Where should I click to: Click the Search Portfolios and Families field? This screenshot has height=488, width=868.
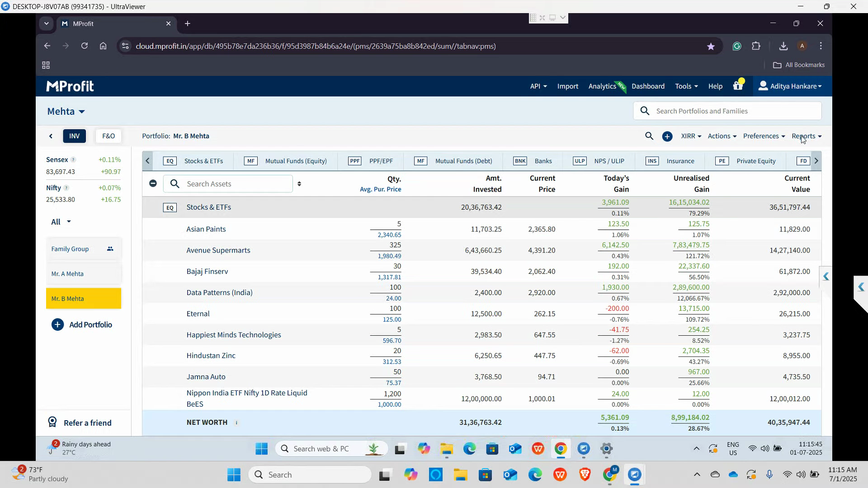coord(727,111)
